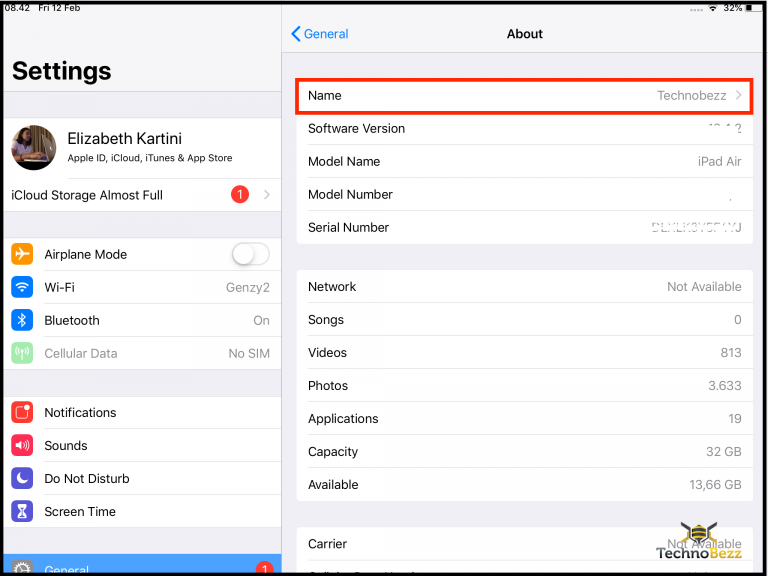Tap the battery icon in status bar
The width and height of the screenshot is (768, 576).
tap(753, 8)
